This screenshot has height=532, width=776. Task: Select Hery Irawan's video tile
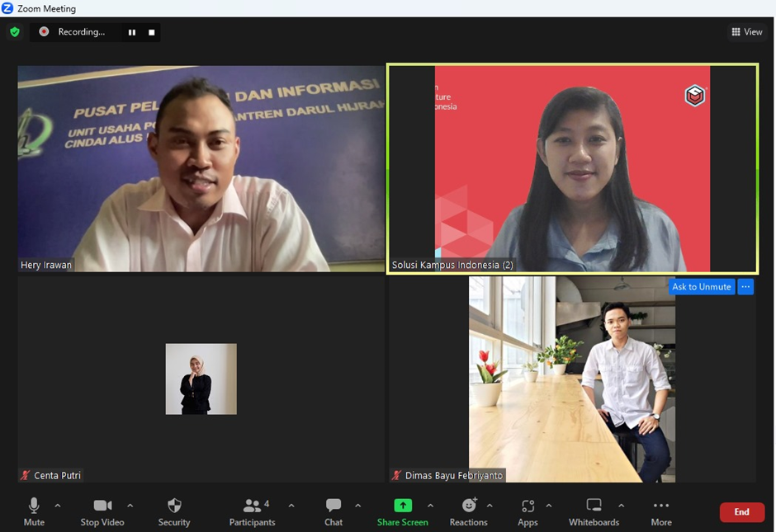tap(201, 168)
